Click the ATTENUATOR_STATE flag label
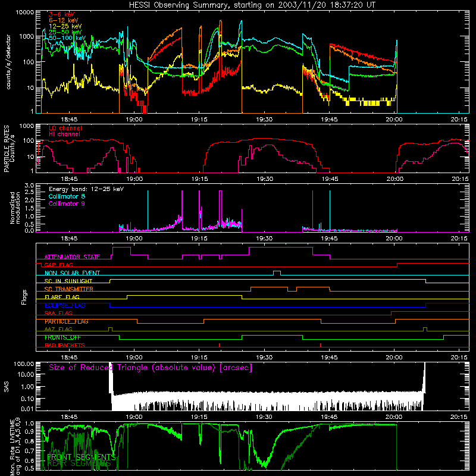This screenshot has width=476, height=476. point(72,257)
